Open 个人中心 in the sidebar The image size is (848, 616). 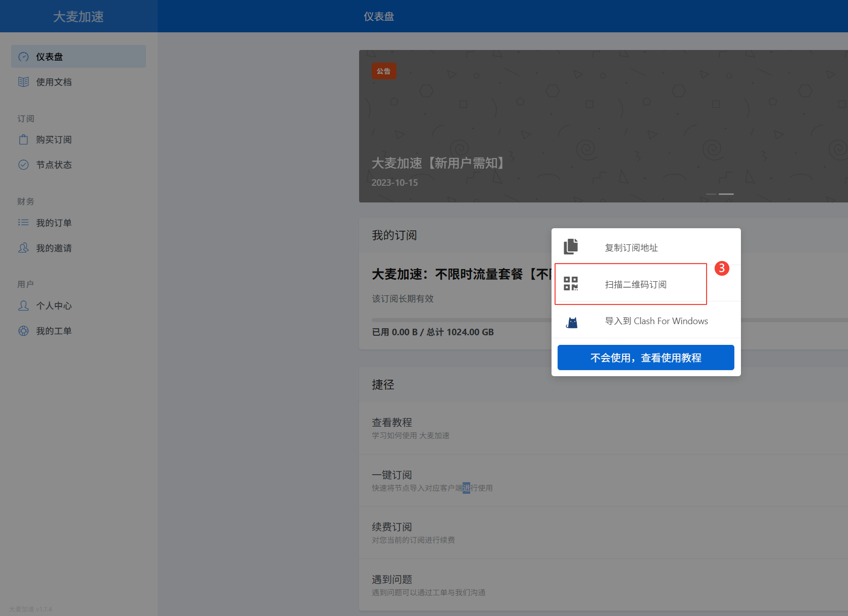click(54, 305)
